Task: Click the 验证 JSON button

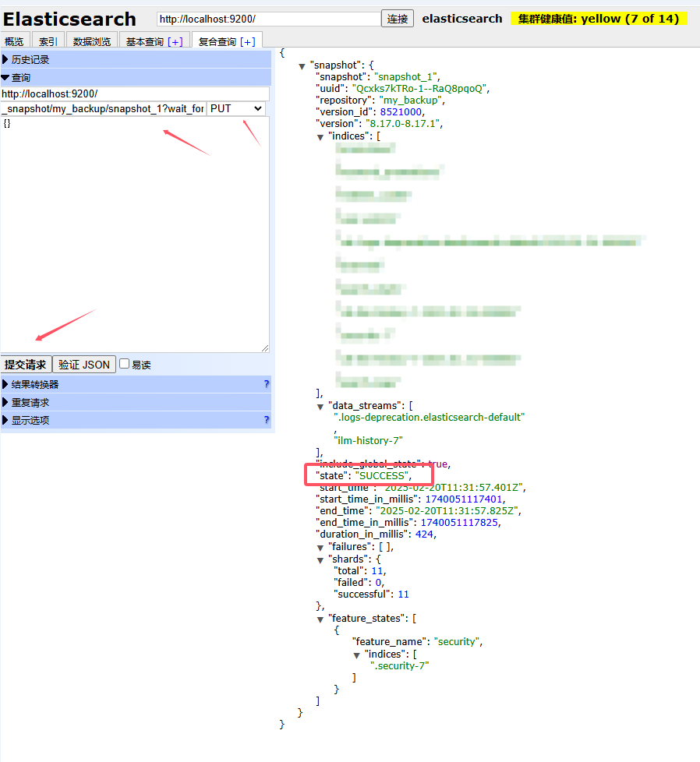Action: (x=84, y=365)
